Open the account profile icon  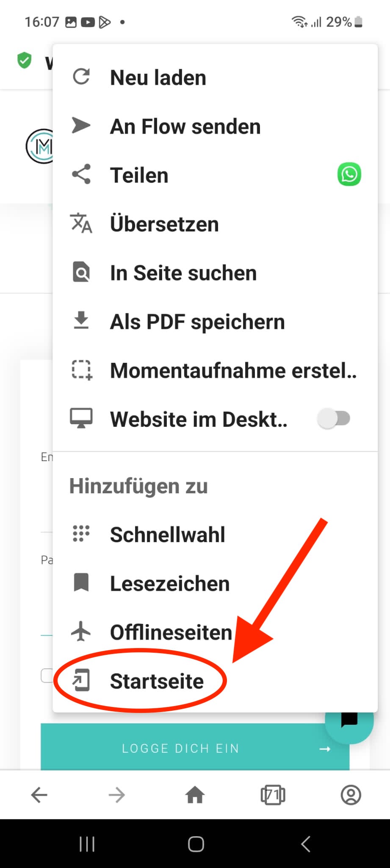(x=351, y=795)
